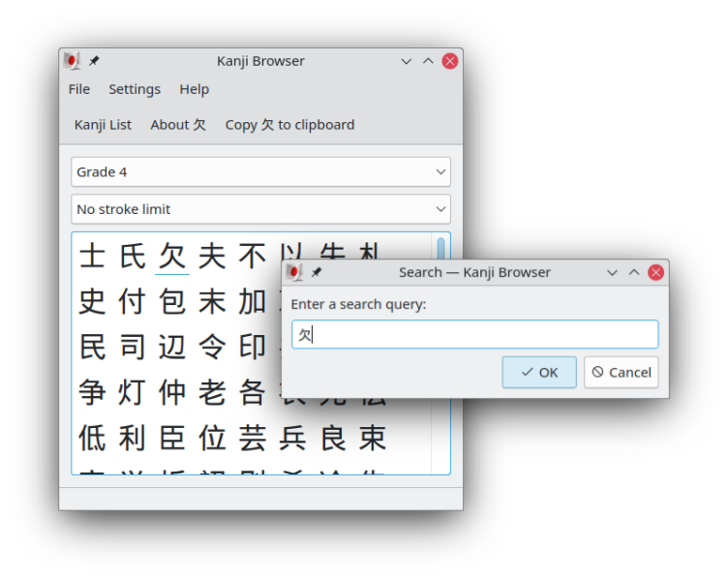
Task: Click Copy 欠 to clipboard
Action: click(289, 125)
